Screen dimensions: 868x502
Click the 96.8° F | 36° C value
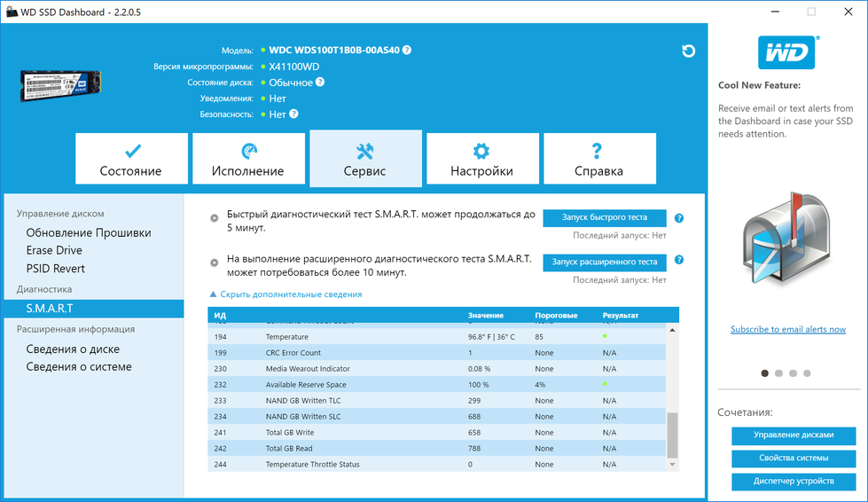pos(491,337)
